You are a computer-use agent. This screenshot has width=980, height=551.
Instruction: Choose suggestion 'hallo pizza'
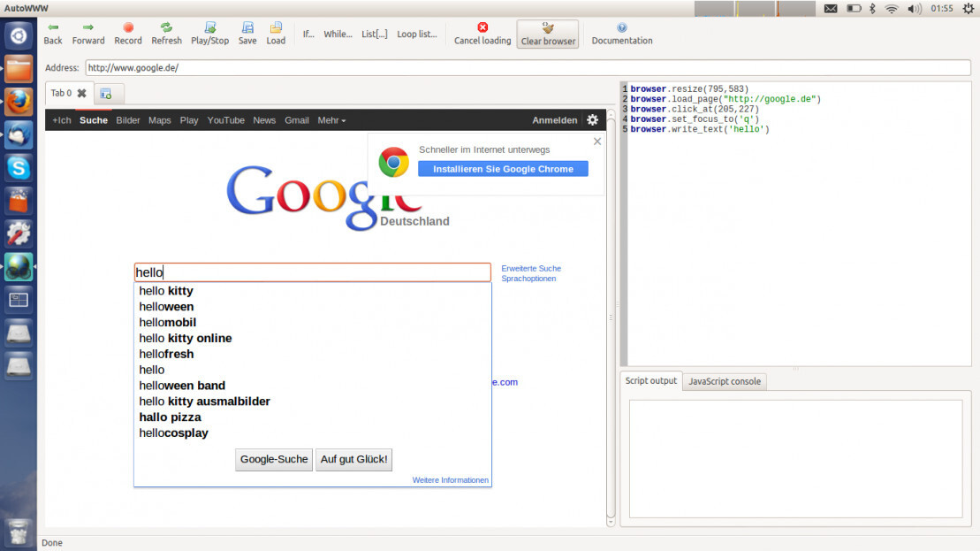coord(313,417)
